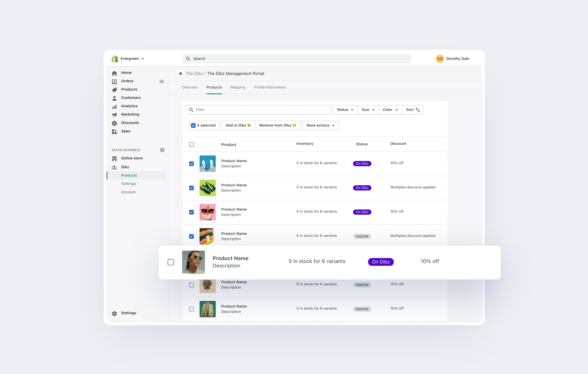Open the Apps section icon
Viewport: 588px width, 374px height.
click(114, 131)
